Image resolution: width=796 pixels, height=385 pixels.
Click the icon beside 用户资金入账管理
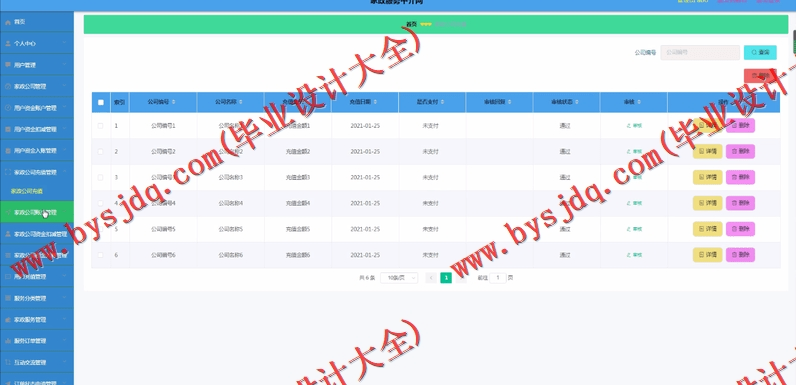click(8, 151)
